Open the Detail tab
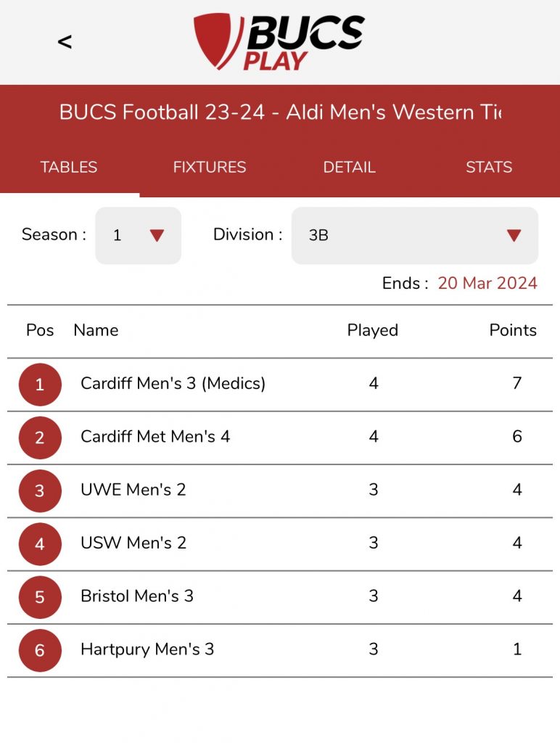This screenshot has height=743, width=560. click(x=349, y=167)
